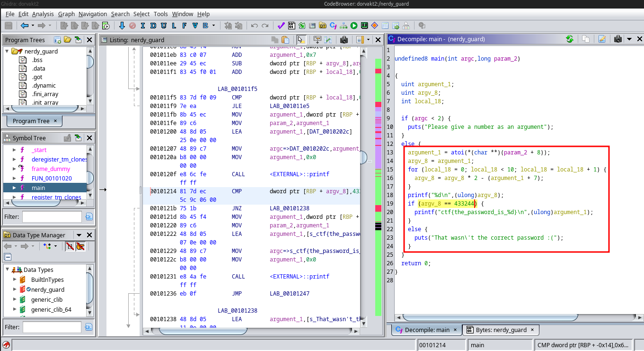Open the Navigation menu
Viewport: 644px width, 351px height.
pos(93,14)
